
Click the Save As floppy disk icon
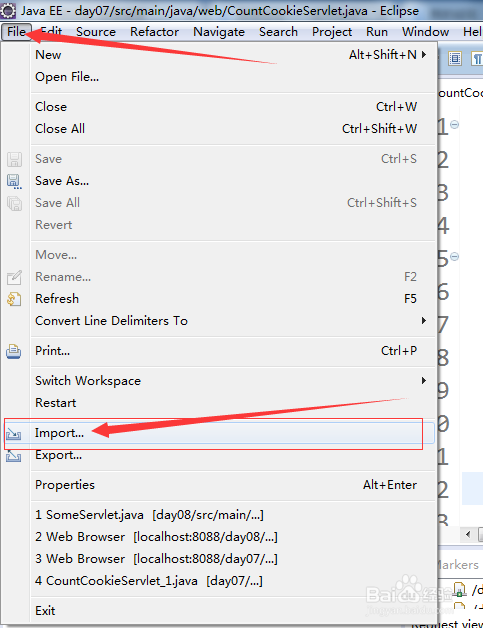[x=14, y=181]
